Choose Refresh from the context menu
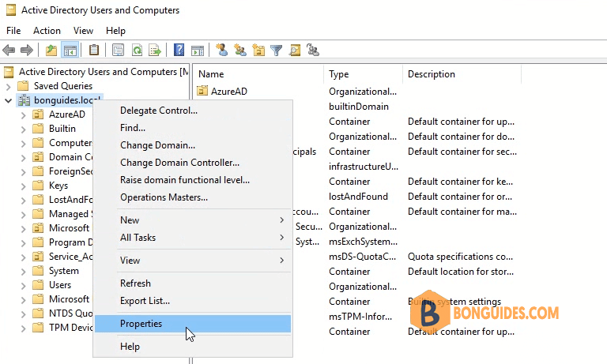This screenshot has width=607, height=364. [x=193, y=283]
